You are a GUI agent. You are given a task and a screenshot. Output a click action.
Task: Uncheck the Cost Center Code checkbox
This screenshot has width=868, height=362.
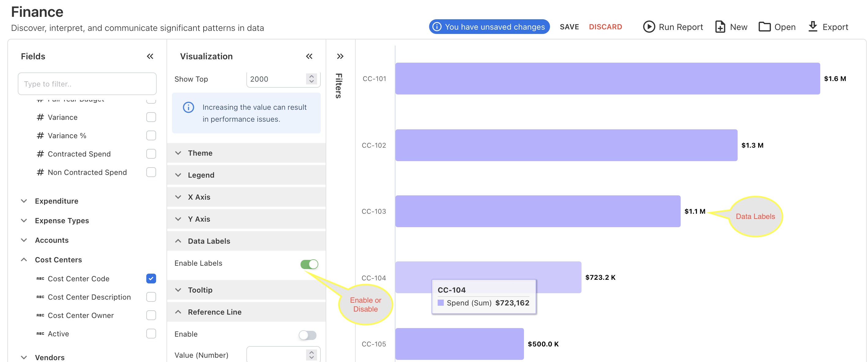(151, 279)
